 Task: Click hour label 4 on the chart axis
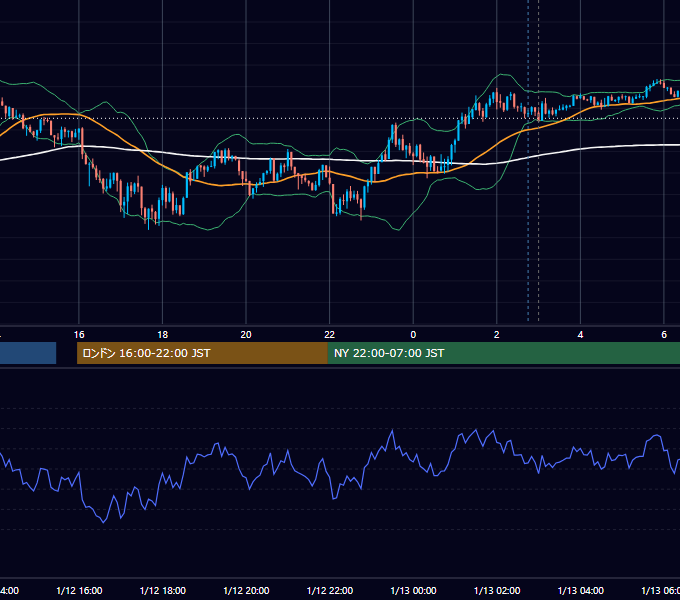(580, 335)
